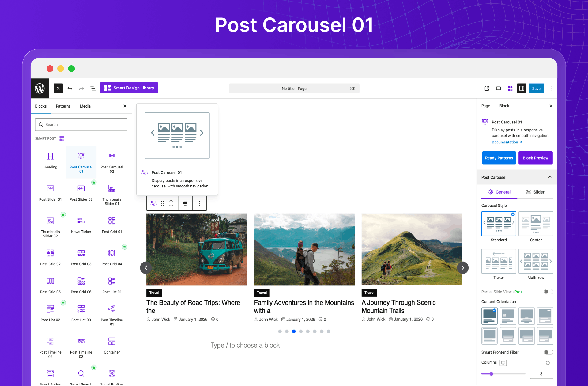588x386 pixels.
Task: Click the carousel next arrow
Action: pyautogui.click(x=462, y=268)
